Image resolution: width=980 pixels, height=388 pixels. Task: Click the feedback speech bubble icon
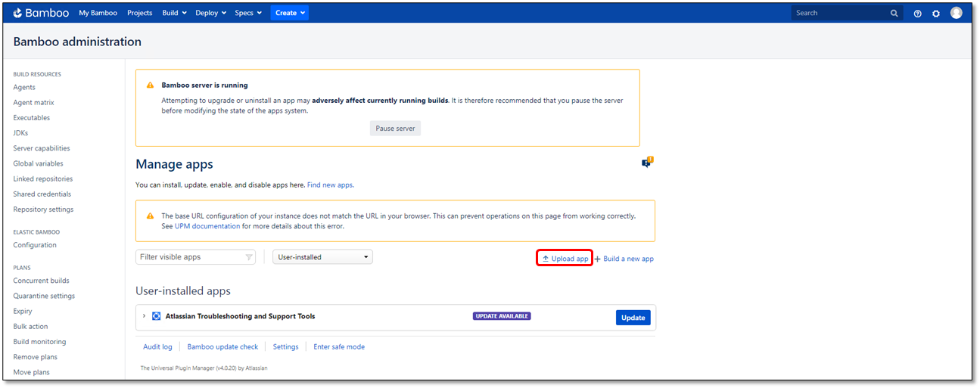tap(647, 162)
